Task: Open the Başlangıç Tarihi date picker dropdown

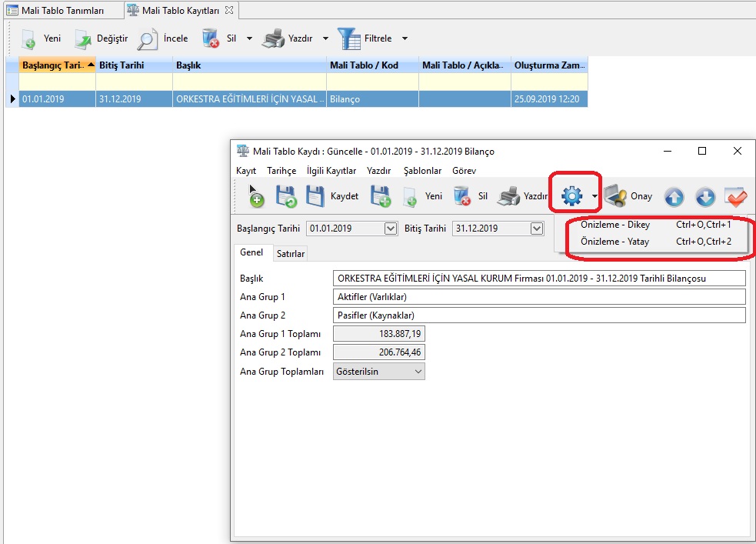Action: (x=390, y=229)
